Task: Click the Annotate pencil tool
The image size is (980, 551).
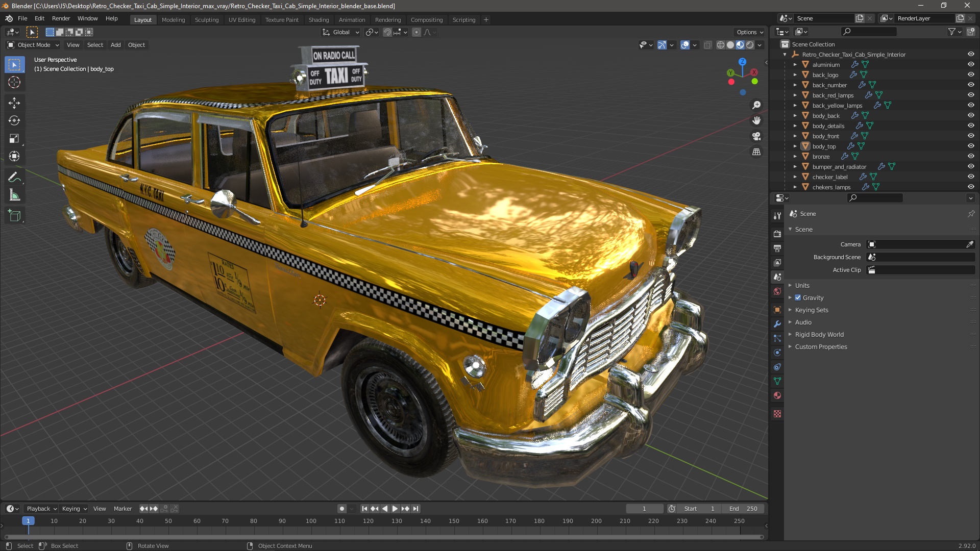Action: coord(14,177)
